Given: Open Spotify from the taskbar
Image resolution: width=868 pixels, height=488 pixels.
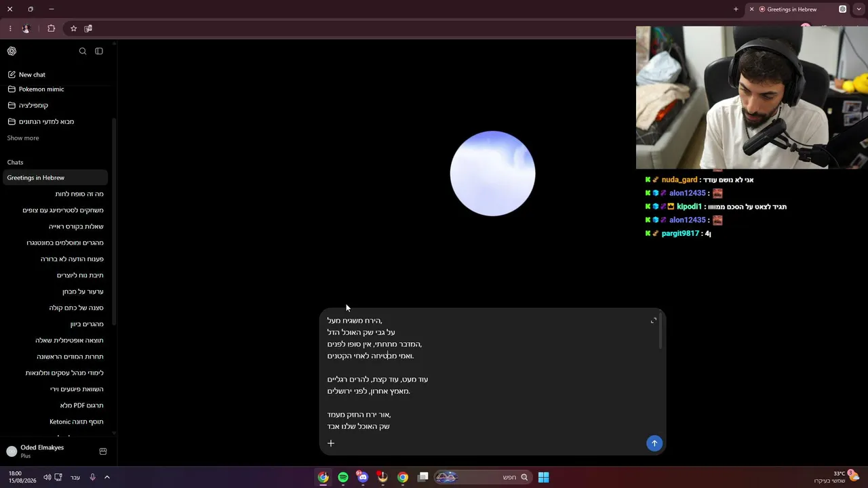Looking at the screenshot, I should 343,477.
